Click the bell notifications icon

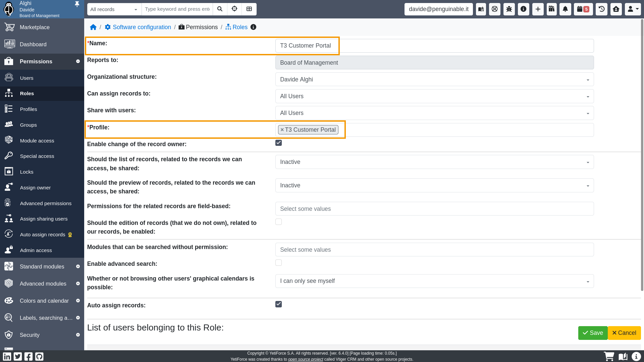565,9
